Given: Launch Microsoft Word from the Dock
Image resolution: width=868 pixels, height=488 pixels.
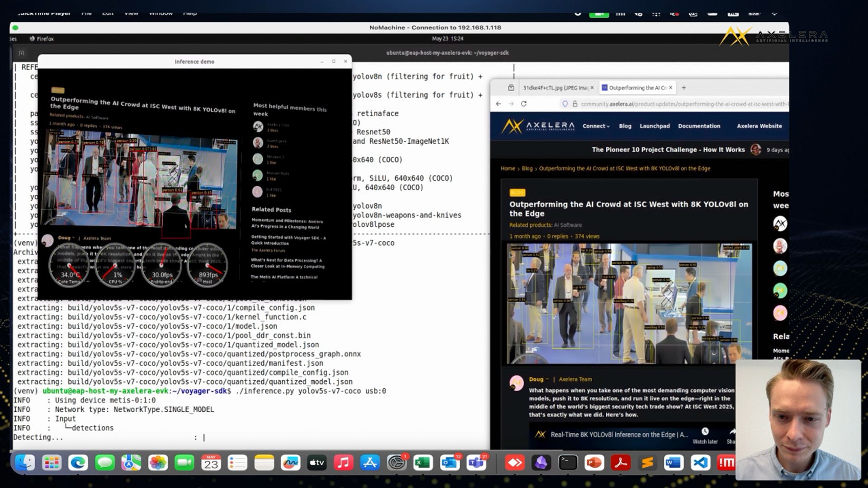Looking at the screenshot, I should (x=674, y=463).
